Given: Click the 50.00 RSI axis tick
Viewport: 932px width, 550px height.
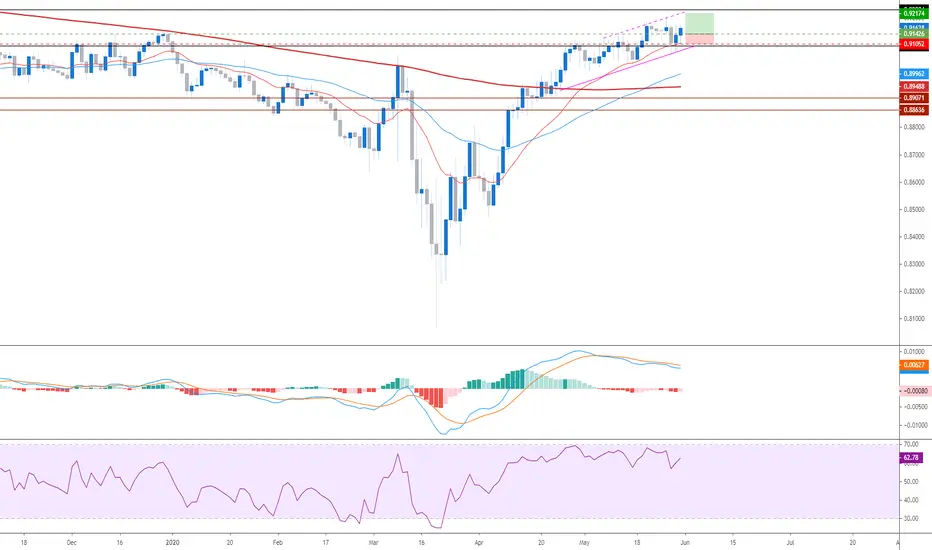Looking at the screenshot, I should [x=911, y=482].
